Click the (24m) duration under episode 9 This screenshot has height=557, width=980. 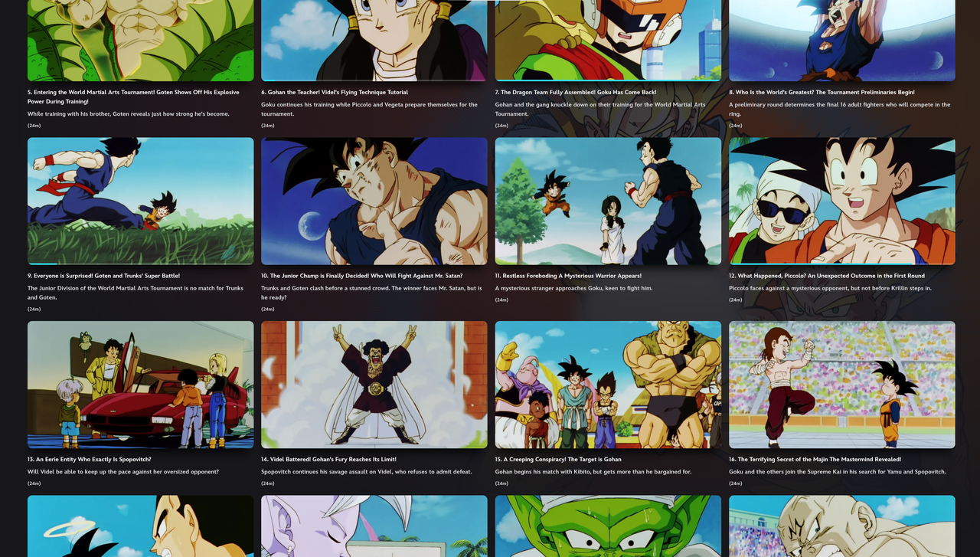pos(34,310)
